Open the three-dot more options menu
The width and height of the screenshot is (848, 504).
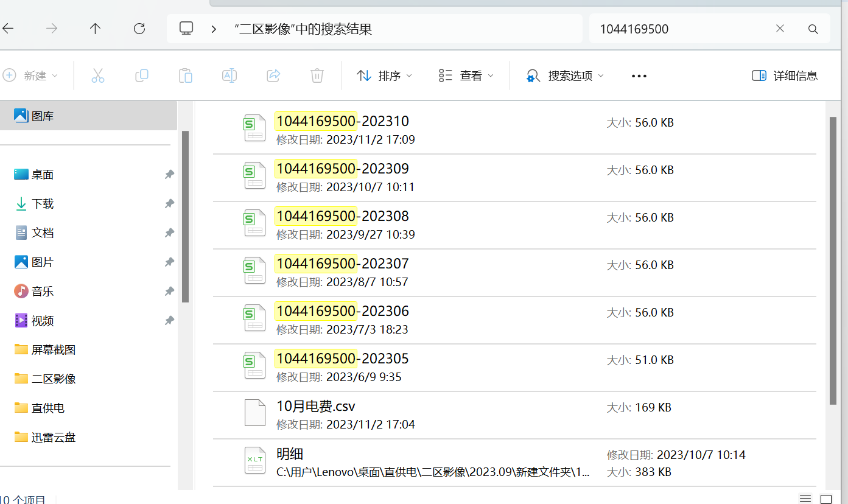639,75
